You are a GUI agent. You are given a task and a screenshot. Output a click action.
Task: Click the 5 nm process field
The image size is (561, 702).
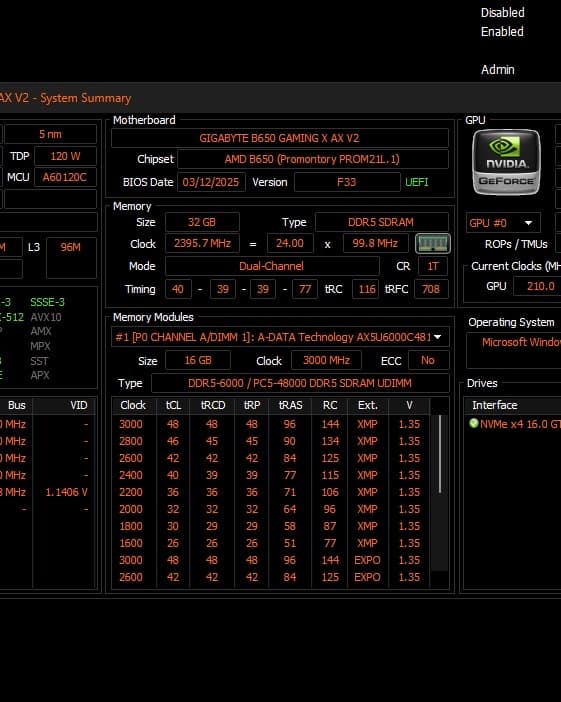50,134
